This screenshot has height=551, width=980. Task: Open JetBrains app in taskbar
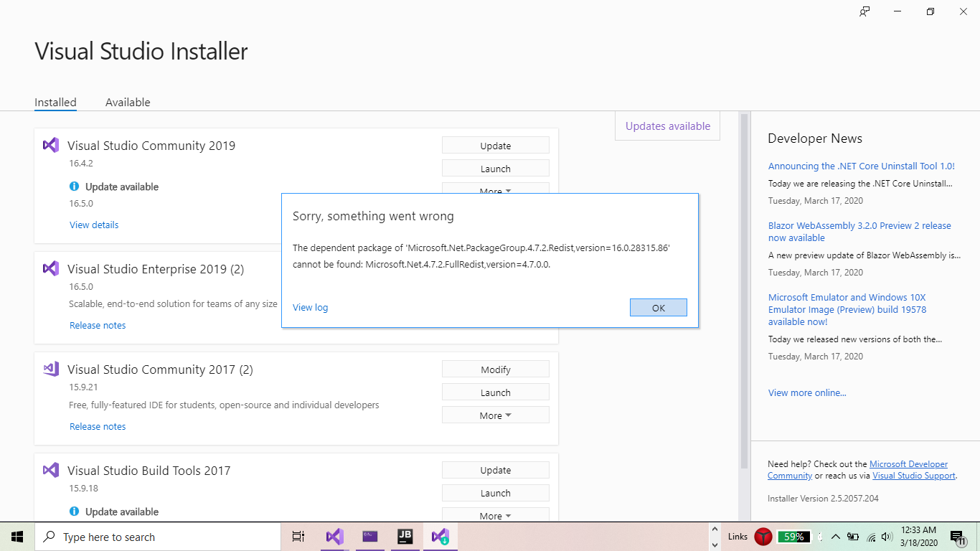tap(405, 537)
